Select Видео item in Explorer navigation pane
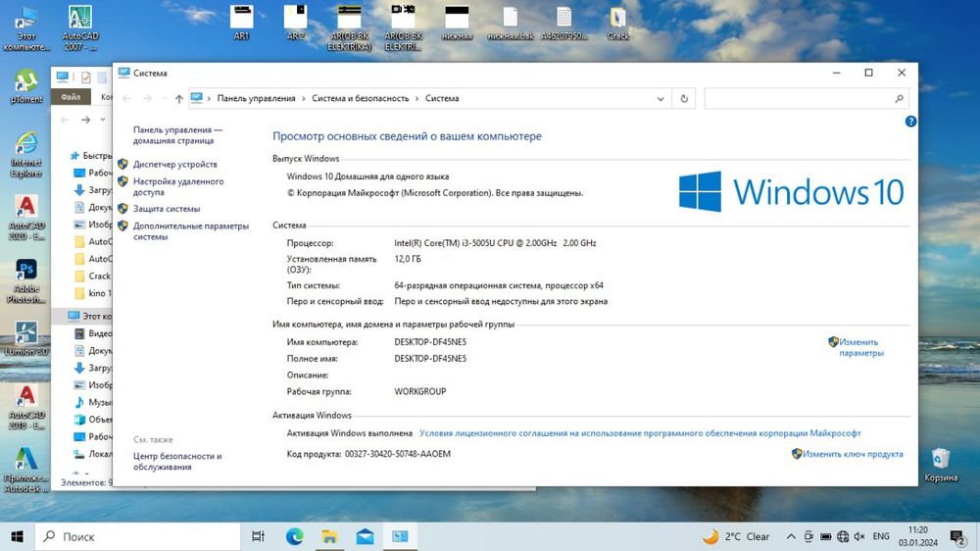Screen dimensions: 980x551 tap(92, 333)
